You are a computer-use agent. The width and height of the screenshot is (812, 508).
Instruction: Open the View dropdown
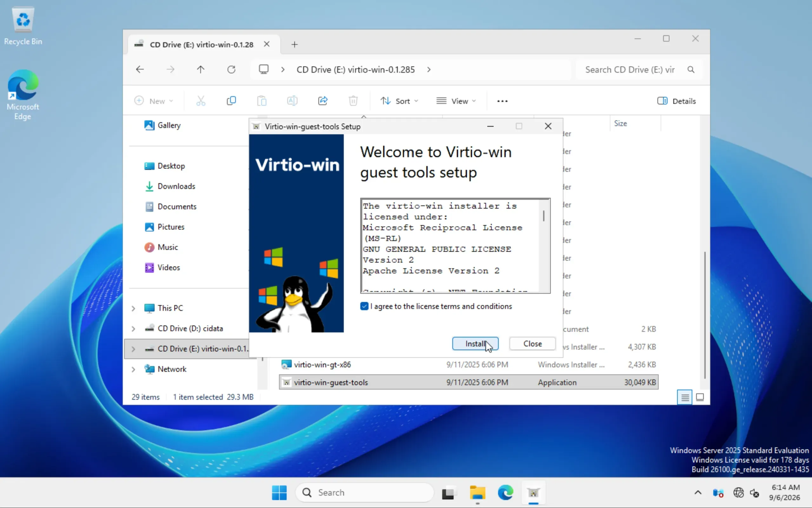(456, 101)
